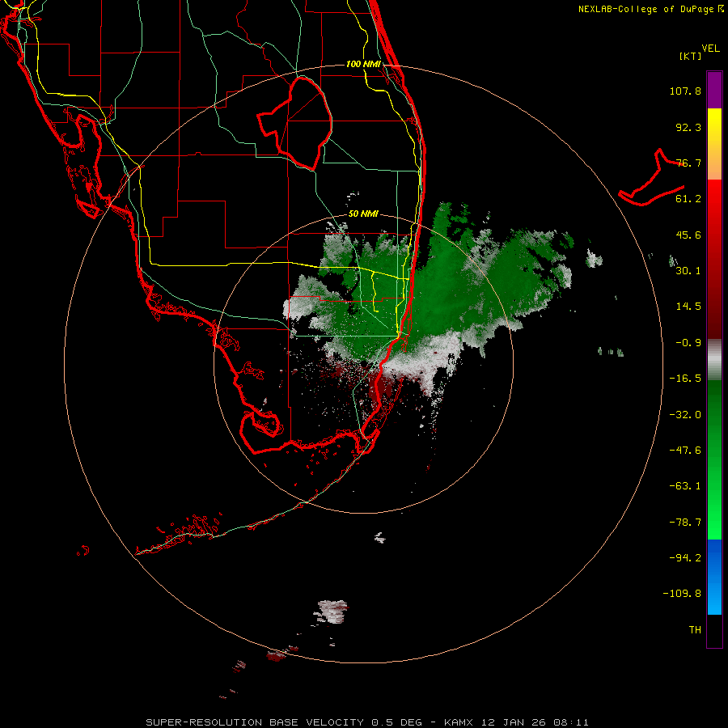Image resolution: width=728 pixels, height=728 pixels.
Task: Select the 76.7 legend value
Action: click(x=688, y=163)
